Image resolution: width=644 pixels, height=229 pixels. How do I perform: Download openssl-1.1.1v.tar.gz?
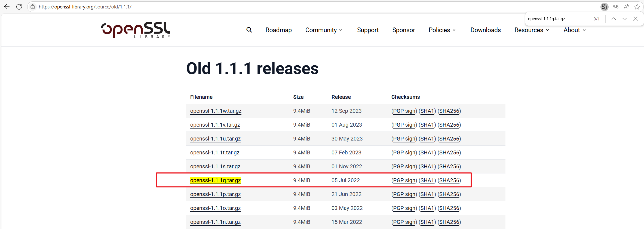pyautogui.click(x=215, y=125)
